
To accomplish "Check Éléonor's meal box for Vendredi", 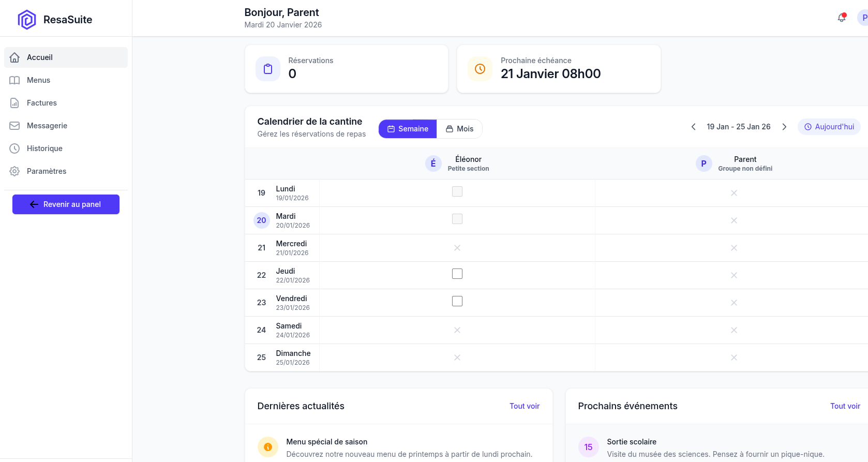I will 457,301.
